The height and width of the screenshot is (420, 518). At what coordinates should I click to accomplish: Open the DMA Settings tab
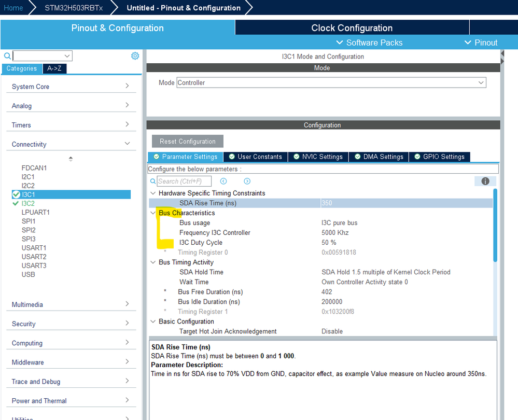(379, 157)
